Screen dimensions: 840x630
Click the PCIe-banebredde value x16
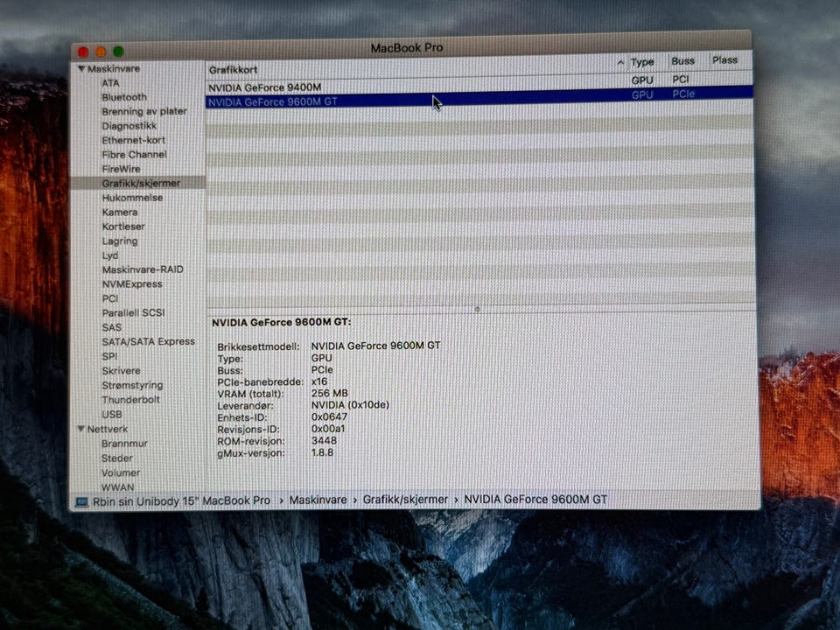click(318, 381)
